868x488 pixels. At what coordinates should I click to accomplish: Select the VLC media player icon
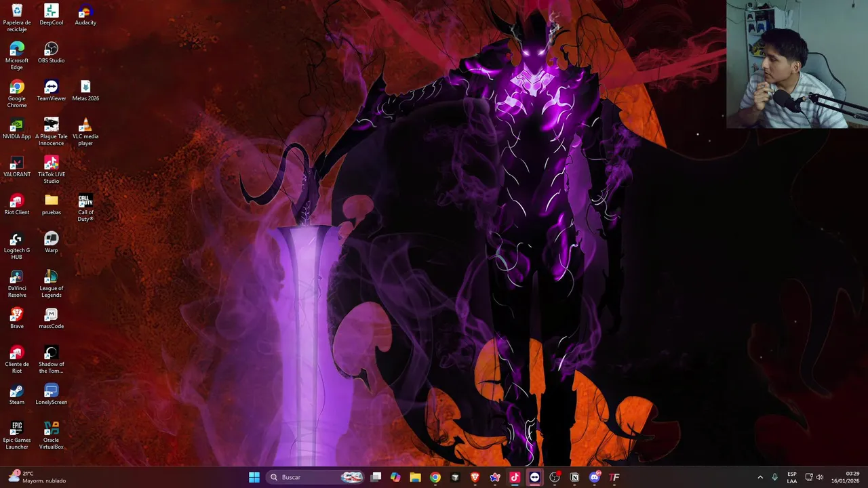pos(85,131)
